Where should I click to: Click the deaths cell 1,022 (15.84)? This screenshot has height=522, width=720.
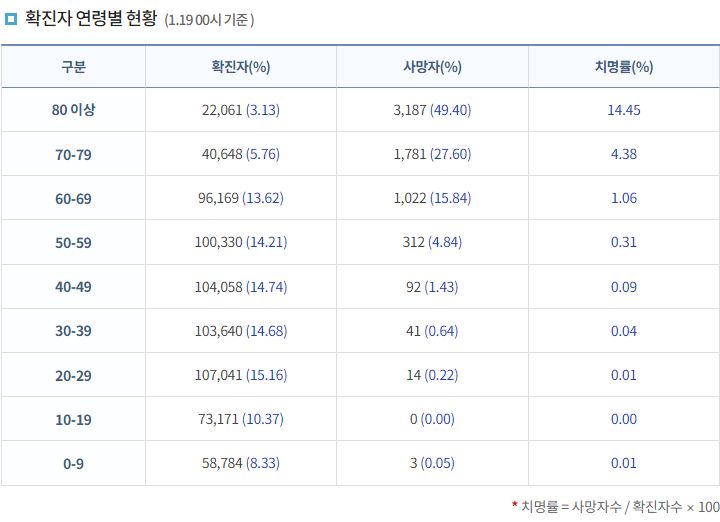click(x=432, y=198)
